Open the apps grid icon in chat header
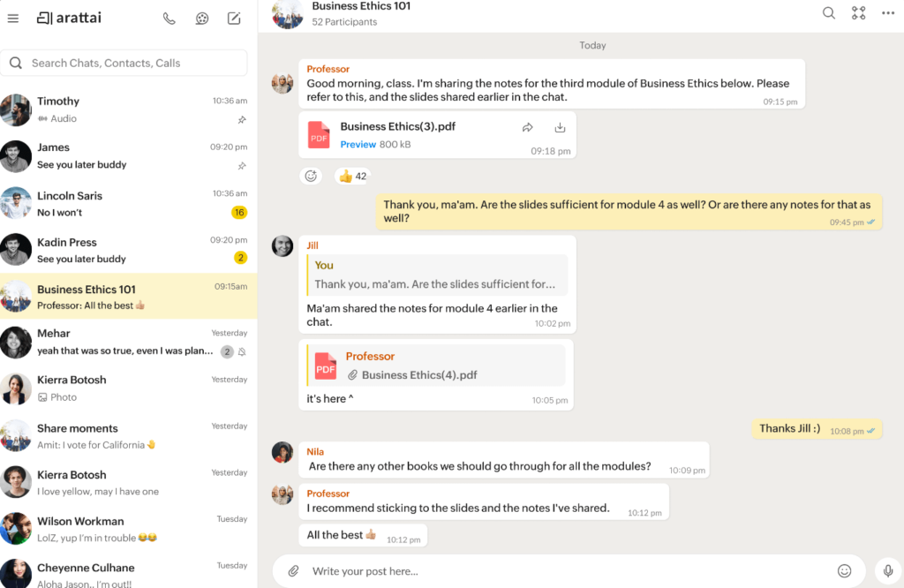Screen dimensions: 904x588 point(858,12)
